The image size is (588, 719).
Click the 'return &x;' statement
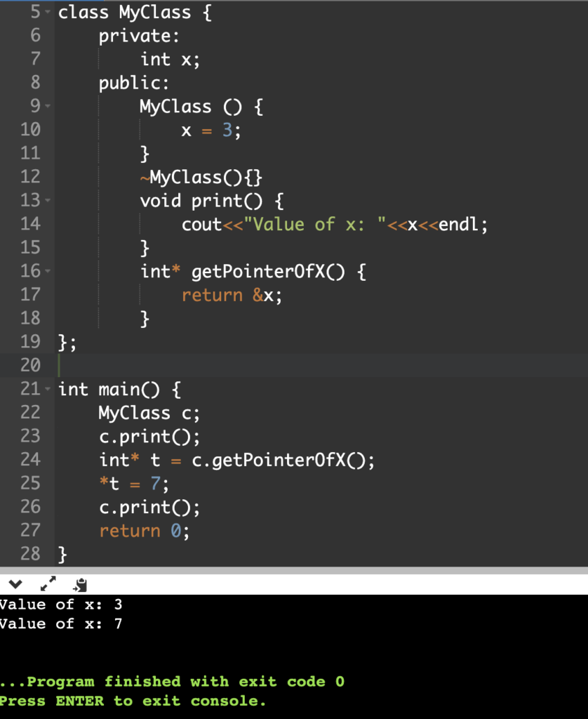pos(232,295)
